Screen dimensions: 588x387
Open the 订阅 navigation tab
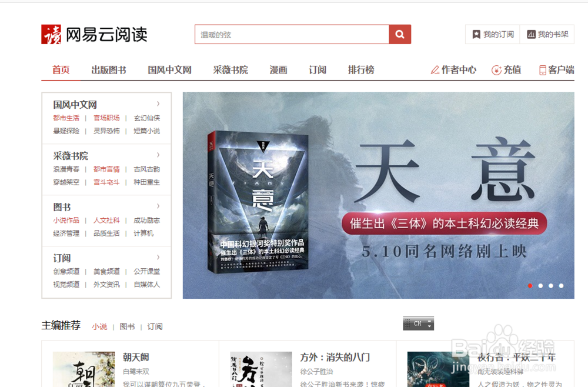click(318, 70)
